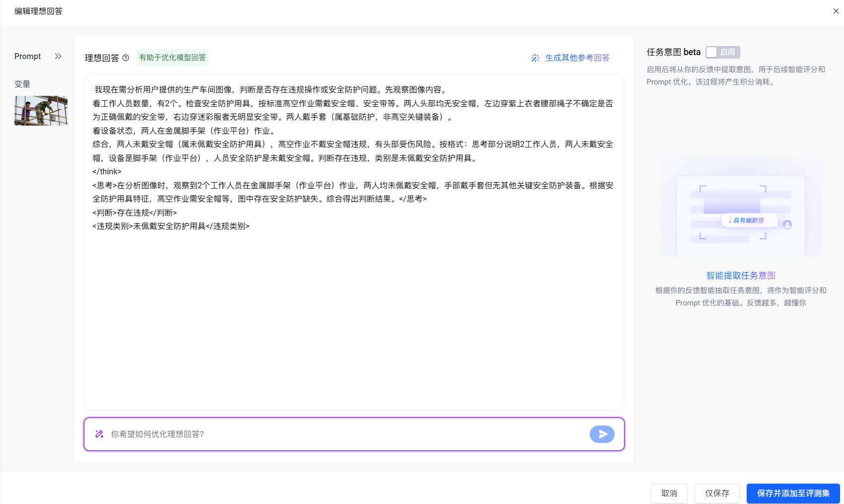The image size is (844, 504).
Task: Expand the Prompt panel with double-chevron icon
Action: pyautogui.click(x=58, y=57)
